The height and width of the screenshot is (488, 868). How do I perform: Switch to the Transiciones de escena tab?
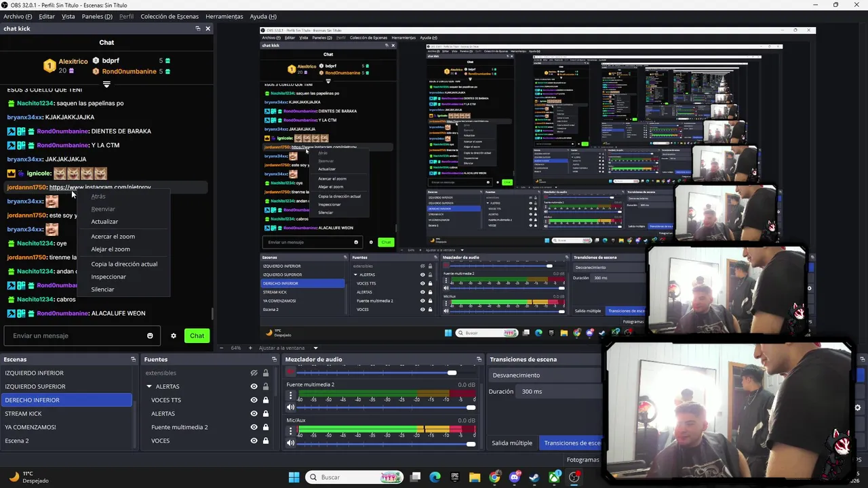[572, 443]
